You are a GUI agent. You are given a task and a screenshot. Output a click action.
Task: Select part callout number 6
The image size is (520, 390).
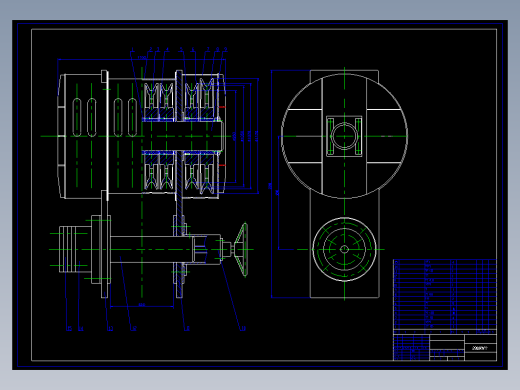[193, 50]
